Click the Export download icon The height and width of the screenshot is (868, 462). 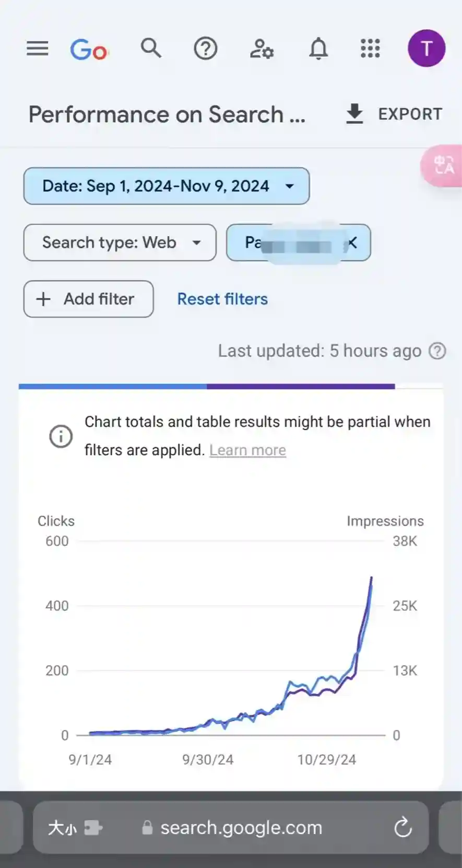[355, 114]
